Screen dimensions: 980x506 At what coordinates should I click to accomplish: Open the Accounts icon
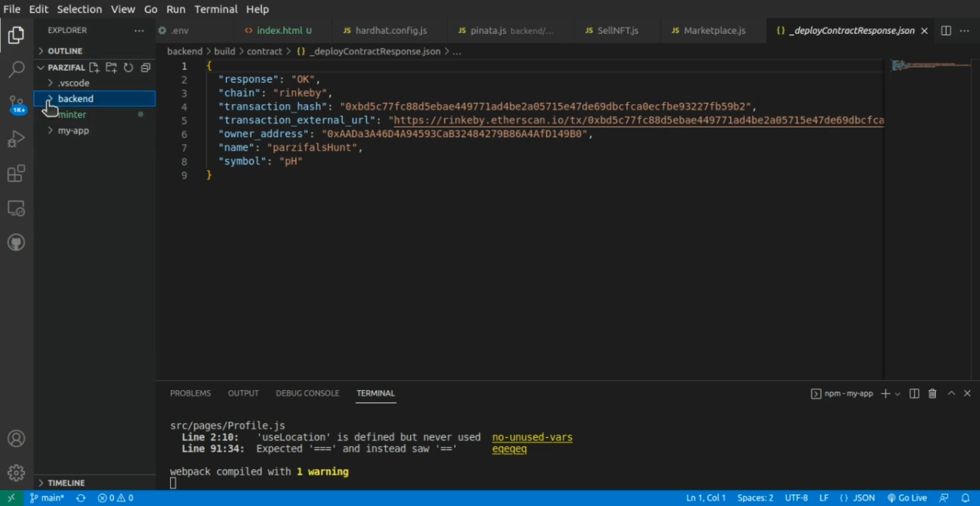tap(16, 439)
